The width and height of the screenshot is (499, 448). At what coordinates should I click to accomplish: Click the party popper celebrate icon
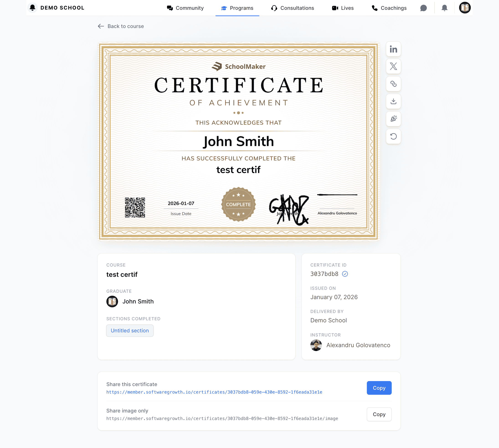393,119
